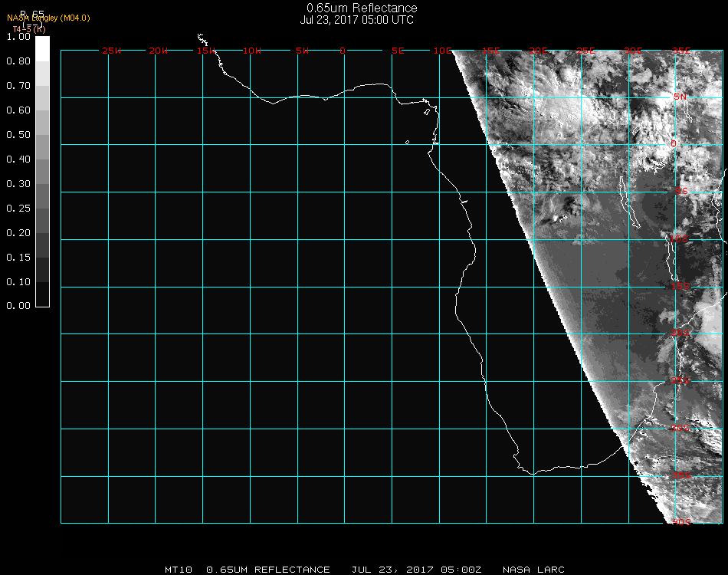Click the "NASA Langley (M04.0)" label
This screenshot has height=575, width=728.
(x=48, y=18)
